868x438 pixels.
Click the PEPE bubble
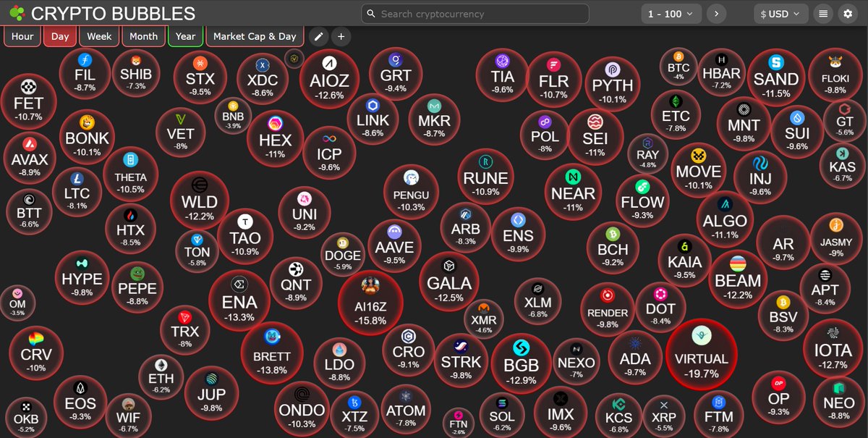click(137, 286)
